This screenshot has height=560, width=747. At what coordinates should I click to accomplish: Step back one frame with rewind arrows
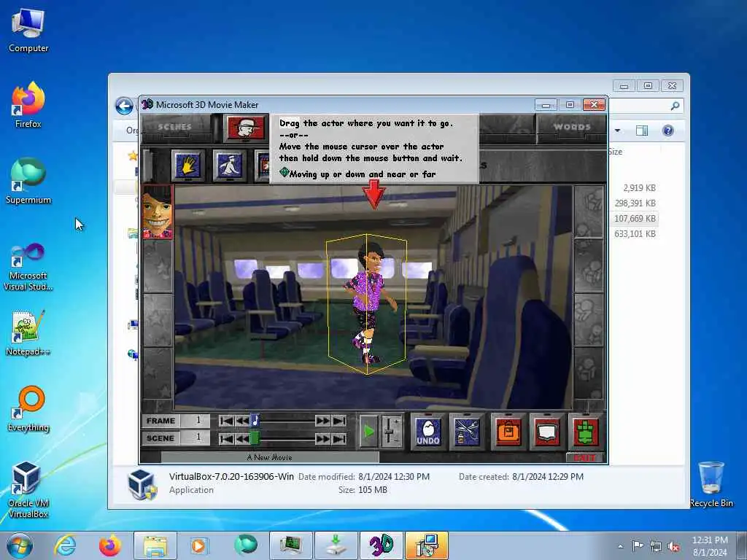[x=242, y=421]
